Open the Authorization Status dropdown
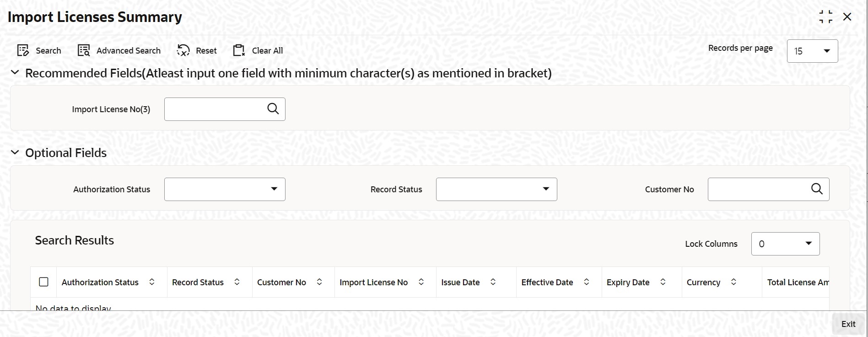868x337 pixels. [x=225, y=189]
